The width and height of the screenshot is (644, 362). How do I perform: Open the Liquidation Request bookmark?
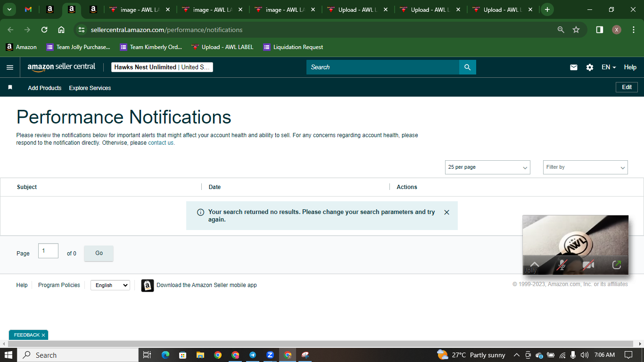click(x=293, y=47)
